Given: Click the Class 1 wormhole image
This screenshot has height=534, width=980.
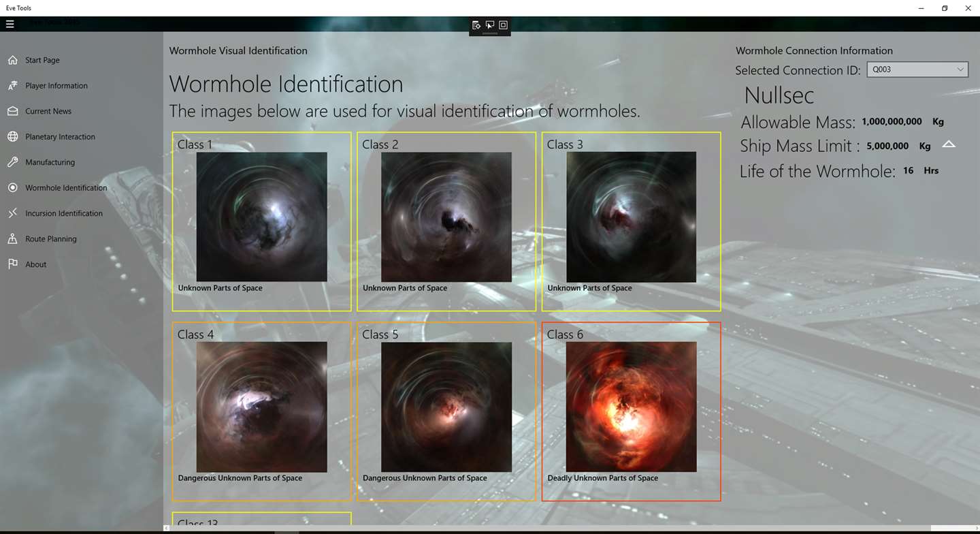Looking at the screenshot, I should [261, 217].
